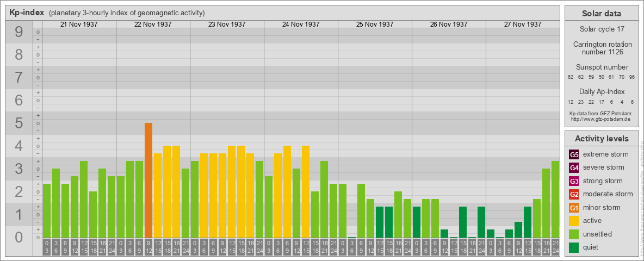Click Ap-index value 22
This screenshot has width=644, height=261.
(591, 102)
